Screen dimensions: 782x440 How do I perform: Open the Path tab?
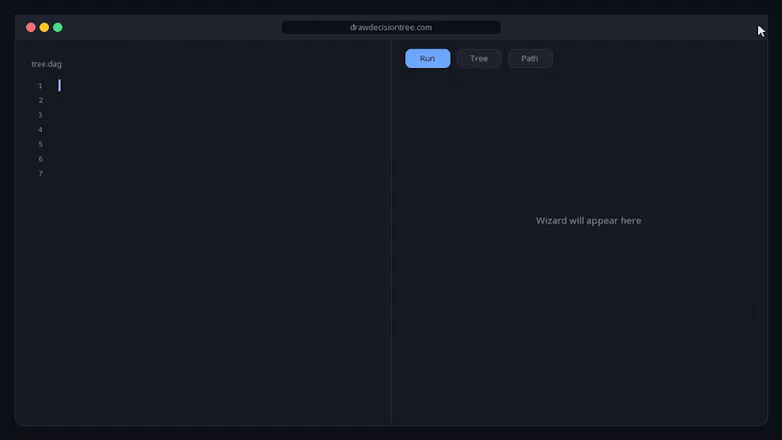[530, 58]
